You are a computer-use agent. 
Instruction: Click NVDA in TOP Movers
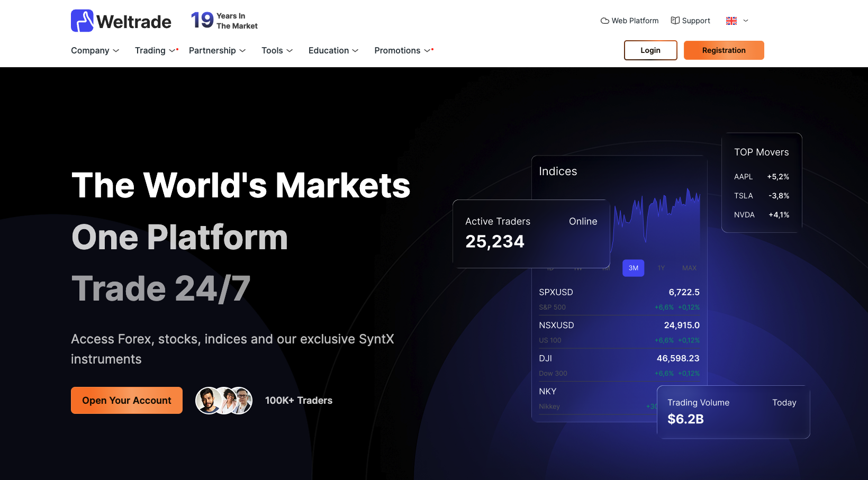[x=744, y=215]
